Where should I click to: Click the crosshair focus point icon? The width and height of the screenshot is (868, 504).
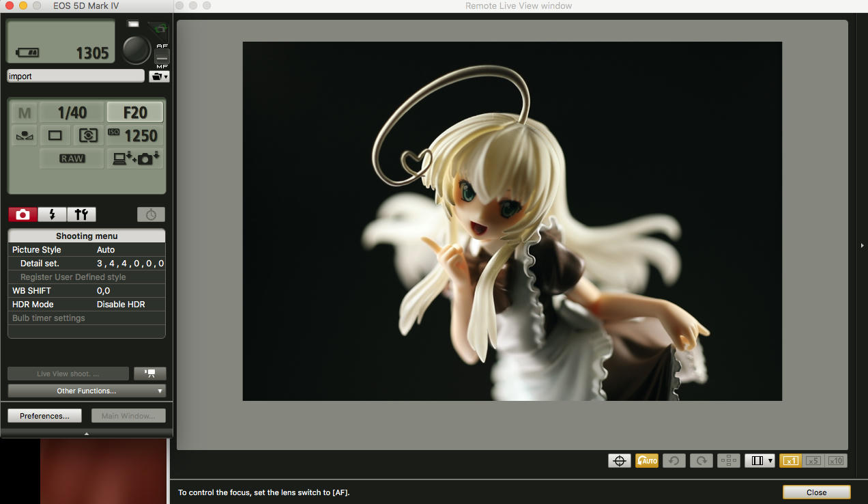(620, 461)
